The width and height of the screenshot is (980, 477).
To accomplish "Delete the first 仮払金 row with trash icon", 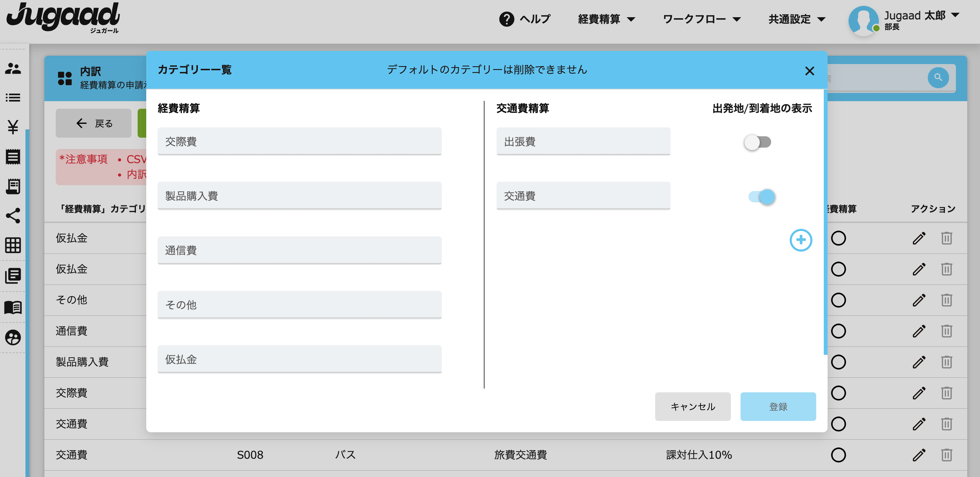I will (x=947, y=238).
